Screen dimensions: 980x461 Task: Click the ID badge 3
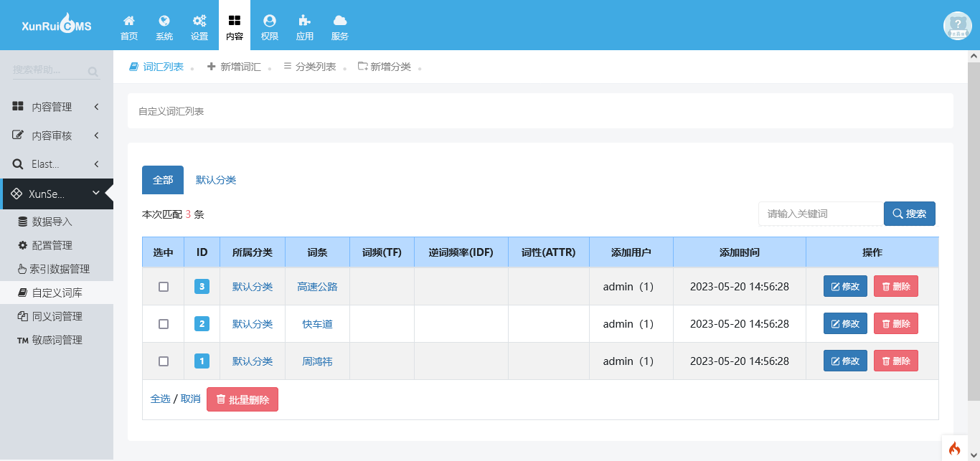tap(202, 286)
